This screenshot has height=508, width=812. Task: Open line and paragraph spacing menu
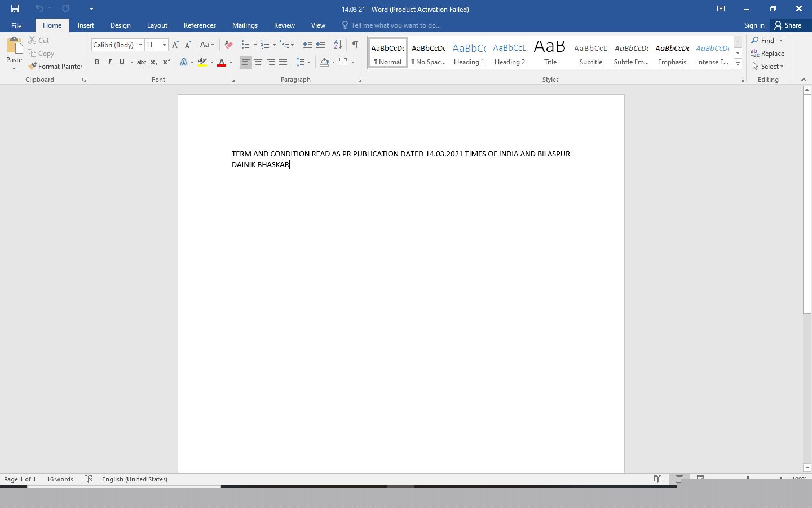(303, 62)
